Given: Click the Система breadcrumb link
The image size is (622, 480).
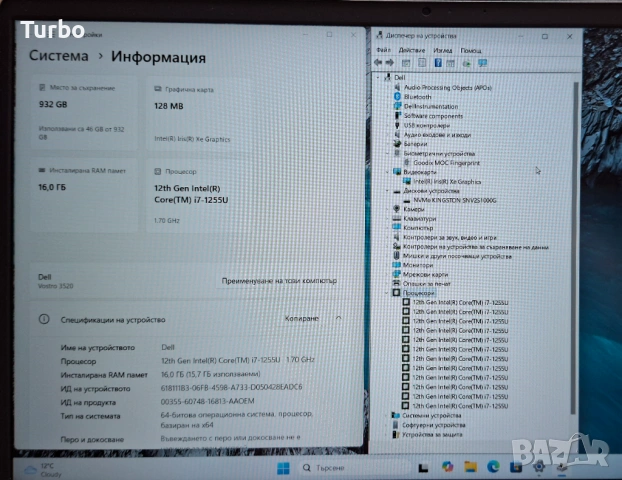Looking at the screenshot, I should 59,56.
